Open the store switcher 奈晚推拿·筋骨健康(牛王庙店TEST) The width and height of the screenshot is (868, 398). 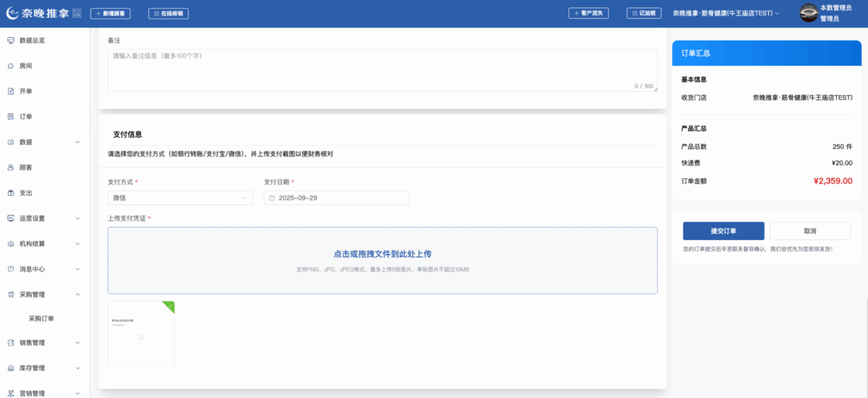(x=726, y=13)
